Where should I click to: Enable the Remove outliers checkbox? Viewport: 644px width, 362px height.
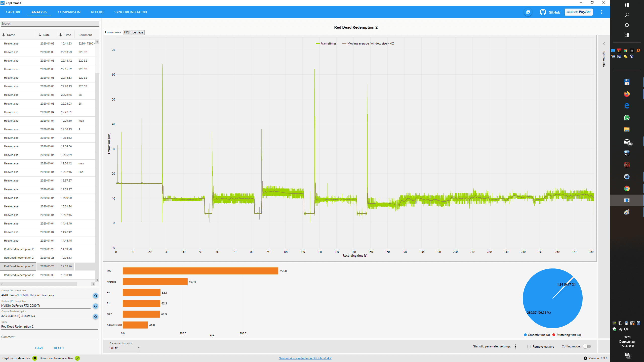(x=529, y=346)
